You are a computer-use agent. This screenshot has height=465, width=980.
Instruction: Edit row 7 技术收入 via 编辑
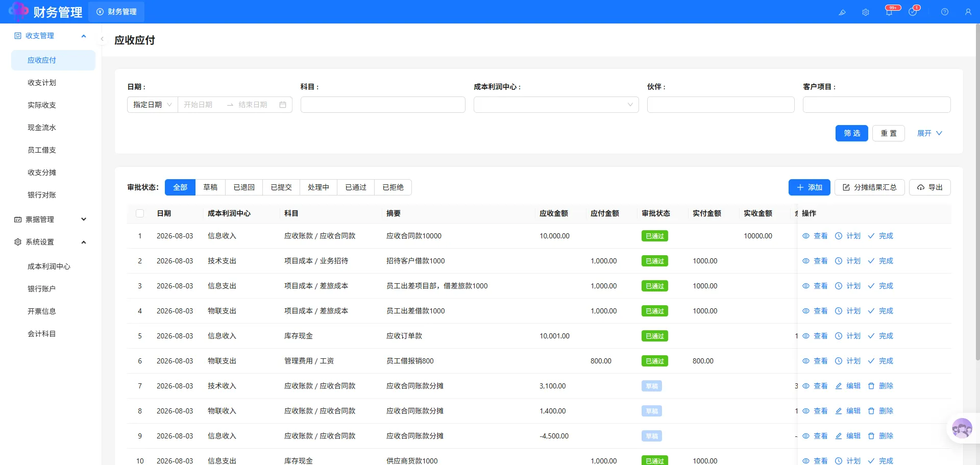click(x=848, y=386)
